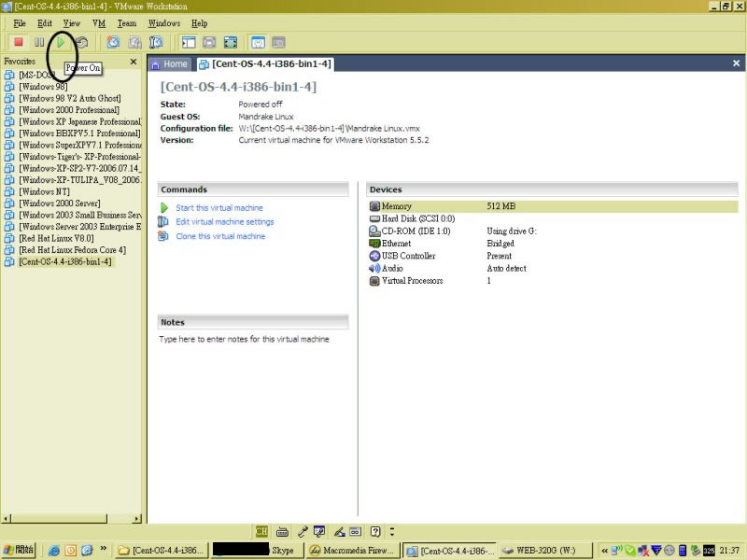Toggle the sidebar view toolbar icon
The width and height of the screenshot is (747, 560).
[189, 42]
